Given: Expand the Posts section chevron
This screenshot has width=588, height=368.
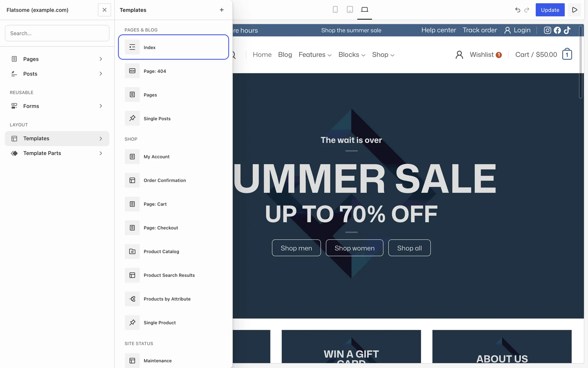Looking at the screenshot, I should pyautogui.click(x=101, y=74).
